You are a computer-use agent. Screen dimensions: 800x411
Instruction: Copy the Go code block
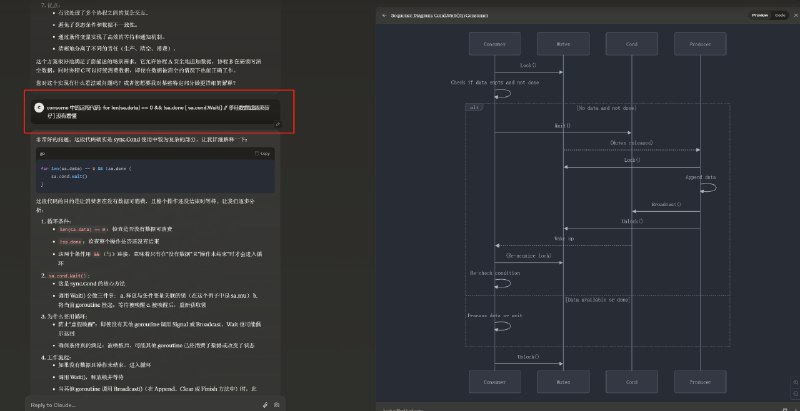[262, 153]
